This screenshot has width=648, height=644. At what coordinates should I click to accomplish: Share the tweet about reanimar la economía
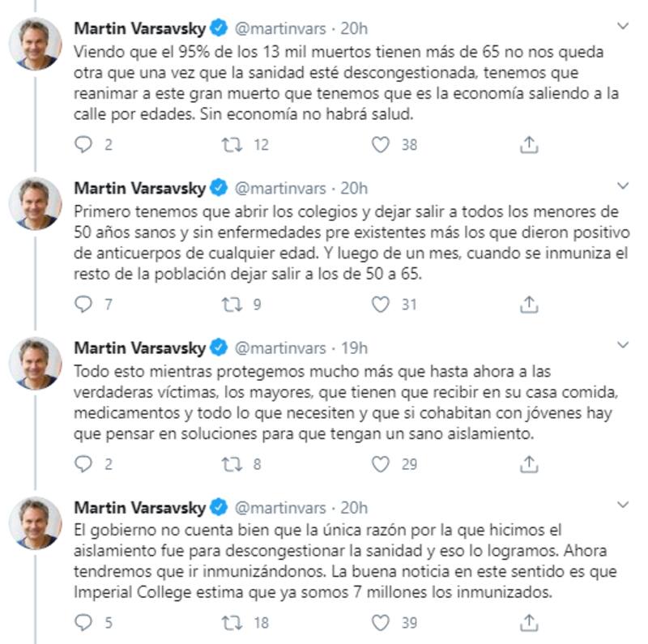(528, 145)
